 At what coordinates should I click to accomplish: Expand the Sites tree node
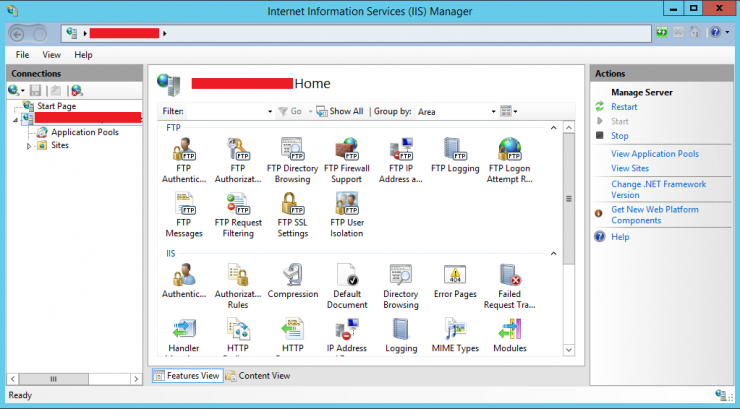pos(29,146)
